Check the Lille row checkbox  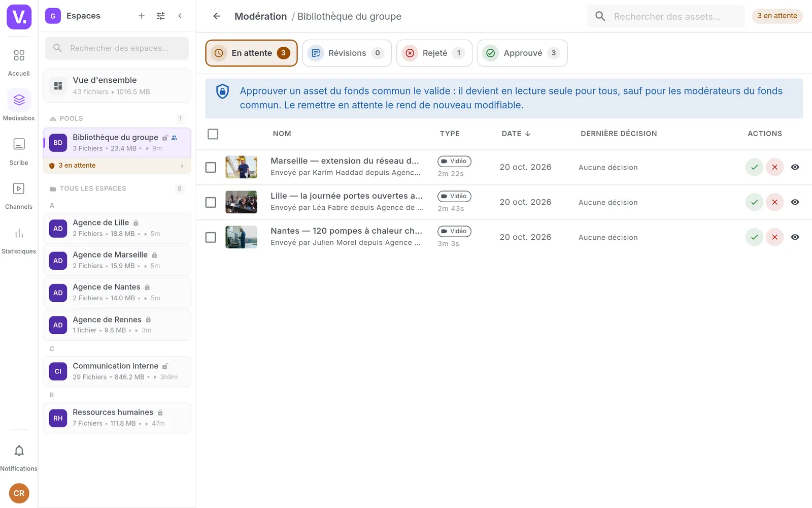coord(211,202)
